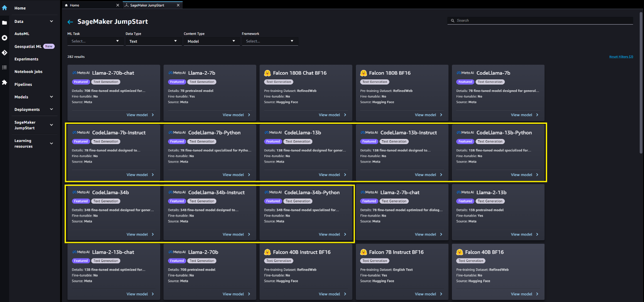This screenshot has width=644, height=302.
Task: Open Geospatial ML from the sidebar
Action: pos(28,46)
